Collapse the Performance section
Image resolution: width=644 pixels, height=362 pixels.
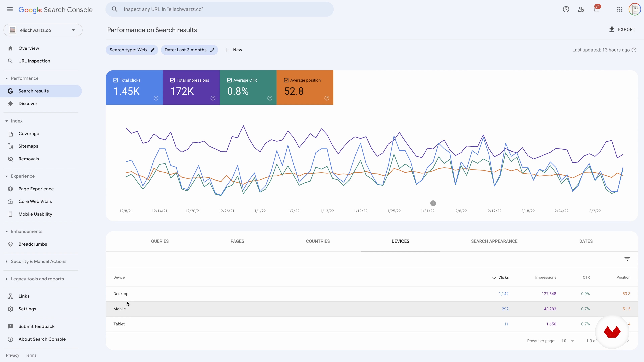coord(7,78)
